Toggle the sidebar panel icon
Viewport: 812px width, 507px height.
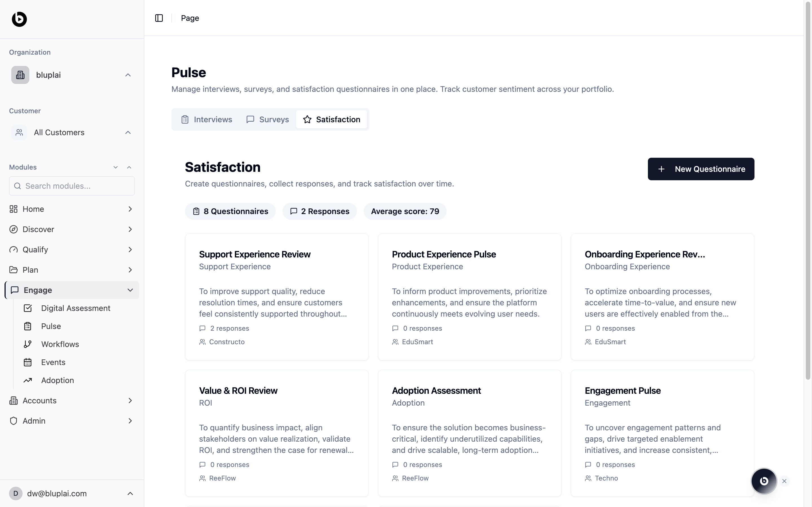pos(159,18)
